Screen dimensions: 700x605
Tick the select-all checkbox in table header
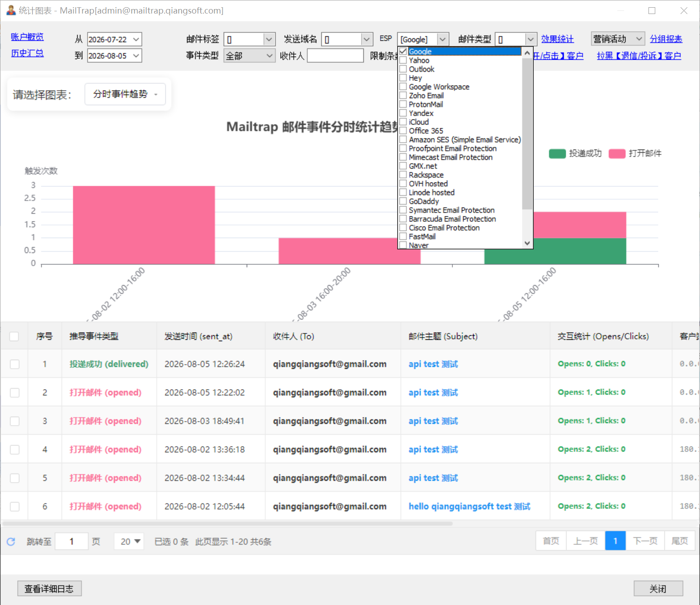click(14, 336)
